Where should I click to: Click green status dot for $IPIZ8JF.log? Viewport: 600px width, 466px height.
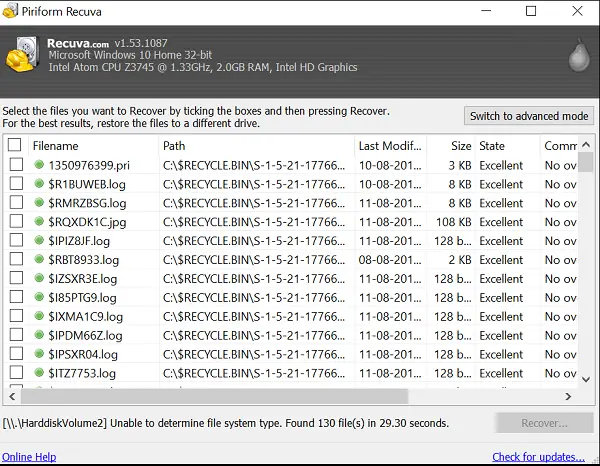(39, 240)
